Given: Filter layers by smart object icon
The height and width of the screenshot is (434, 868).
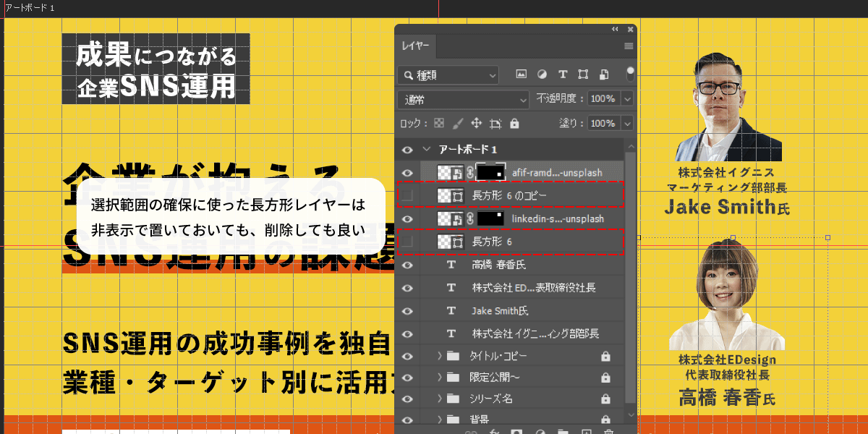Looking at the screenshot, I should tap(605, 75).
